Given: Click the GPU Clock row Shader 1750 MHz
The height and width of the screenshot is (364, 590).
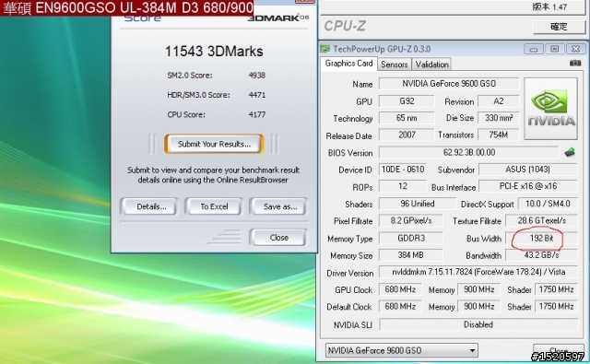Looking at the screenshot, I should 556,289.
